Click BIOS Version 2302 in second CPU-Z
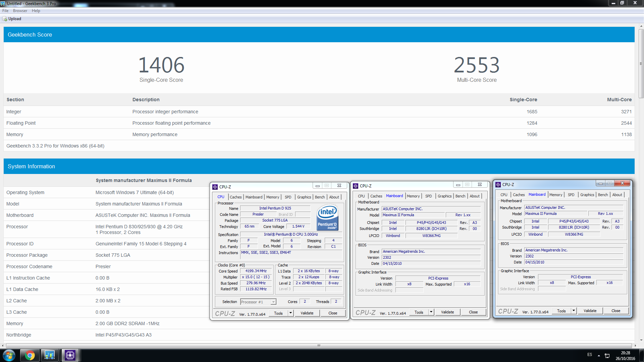Screen dimensions: 644x362 pos(431,258)
